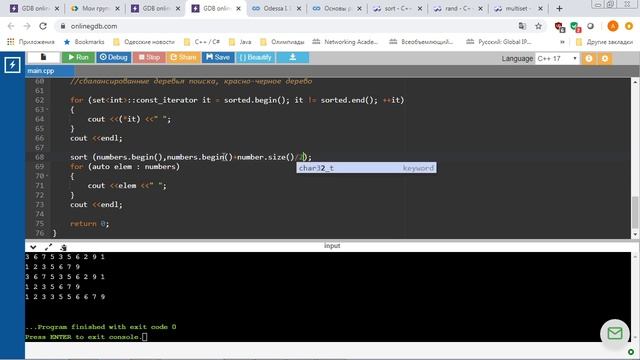Open a new browser tab

click(x=559, y=8)
